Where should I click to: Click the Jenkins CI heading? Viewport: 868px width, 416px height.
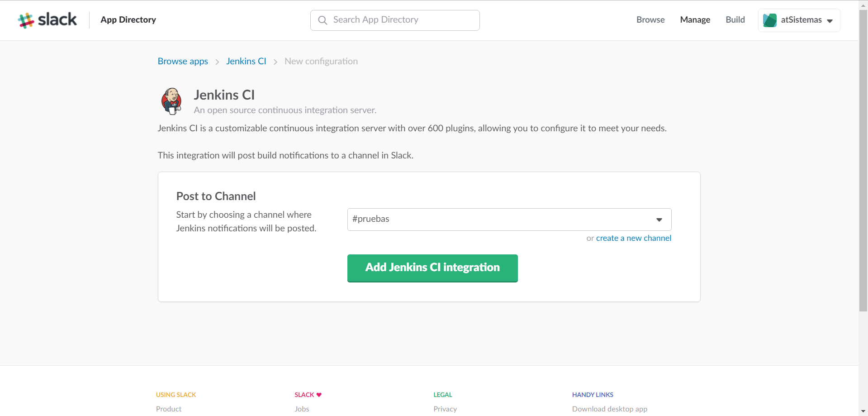(224, 95)
